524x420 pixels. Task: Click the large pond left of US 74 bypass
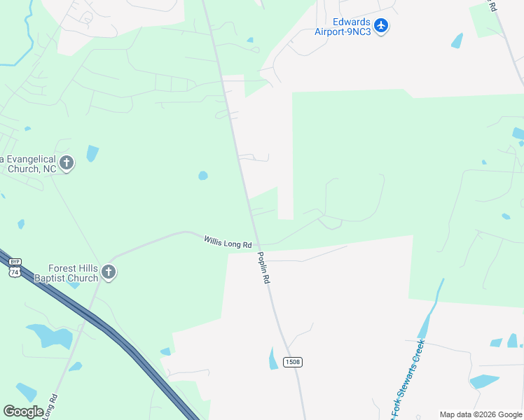[52, 336]
